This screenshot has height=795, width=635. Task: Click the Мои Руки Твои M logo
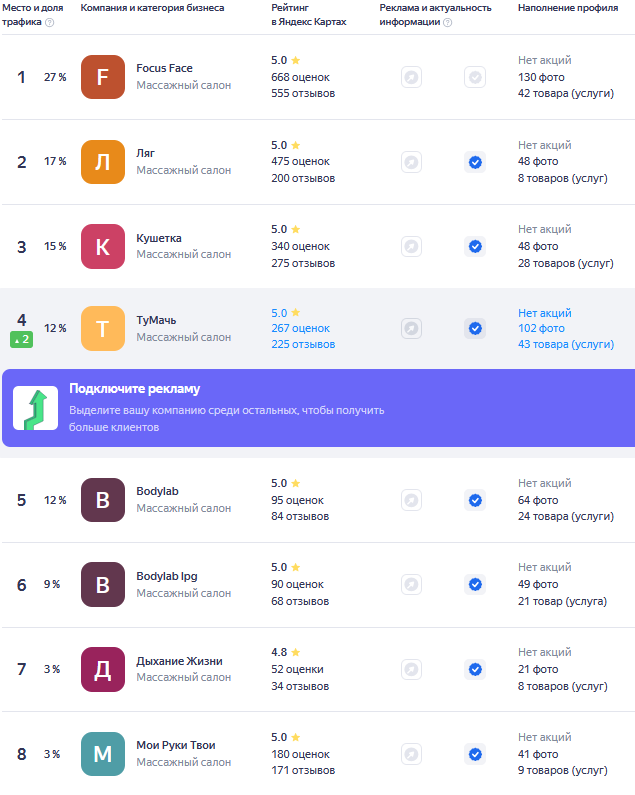pyautogui.click(x=102, y=754)
